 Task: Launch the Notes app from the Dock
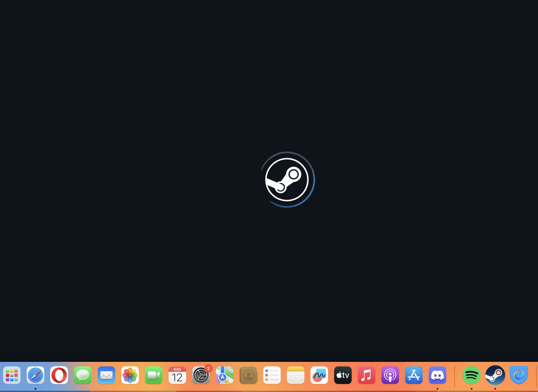pyautogui.click(x=295, y=375)
